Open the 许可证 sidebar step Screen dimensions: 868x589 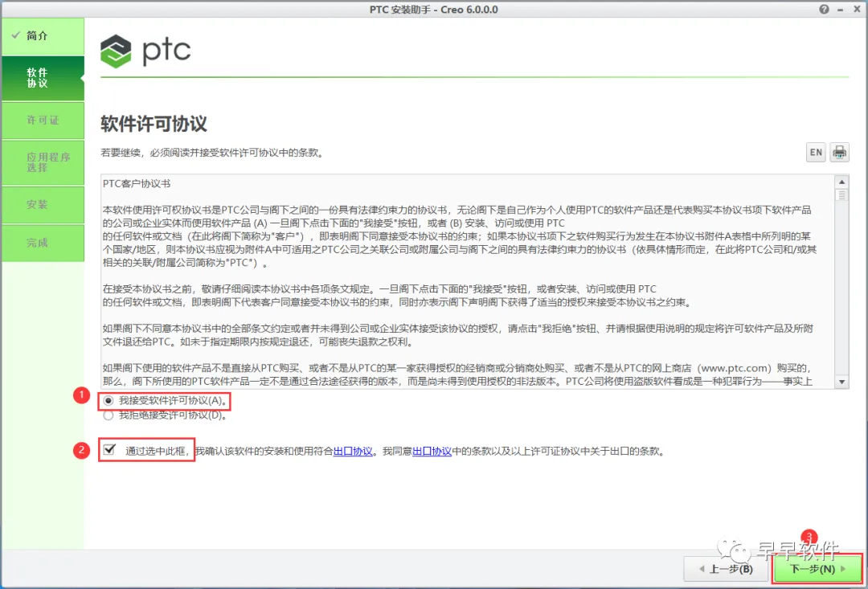(x=43, y=120)
